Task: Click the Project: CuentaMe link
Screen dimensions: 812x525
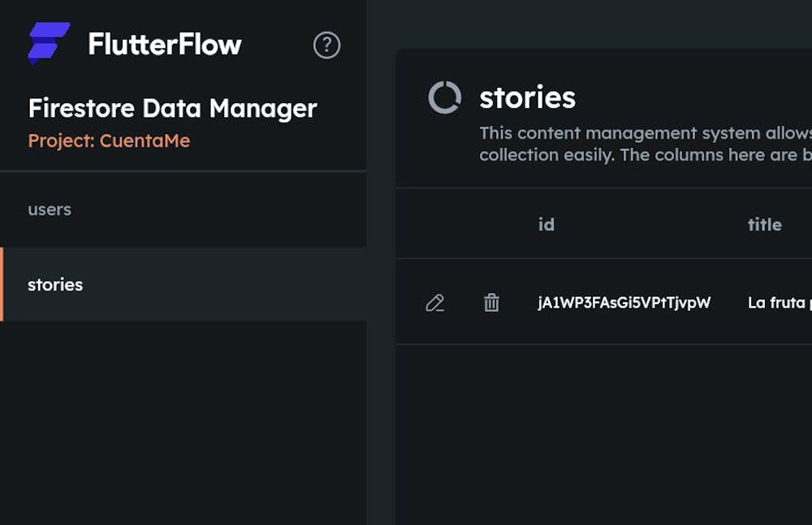Action: tap(109, 140)
